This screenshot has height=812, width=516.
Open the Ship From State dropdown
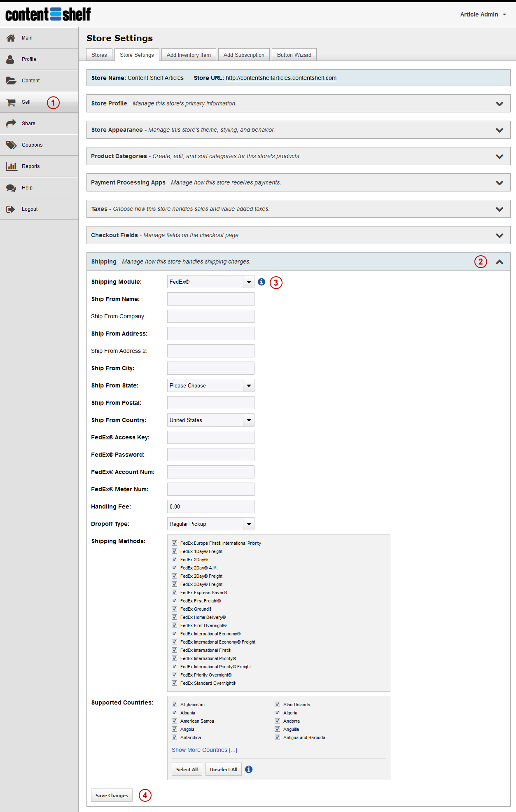[x=210, y=385]
